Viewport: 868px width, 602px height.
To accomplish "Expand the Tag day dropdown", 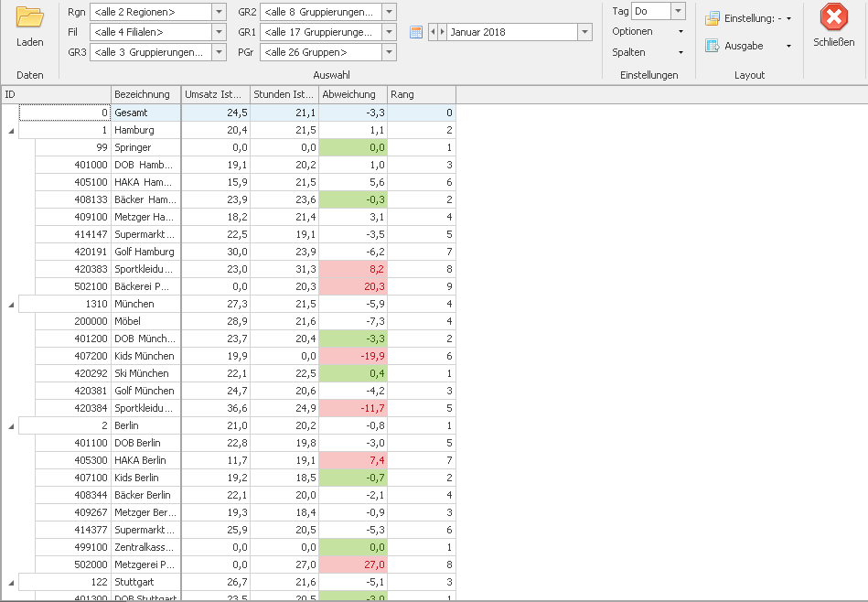I will tap(678, 11).
